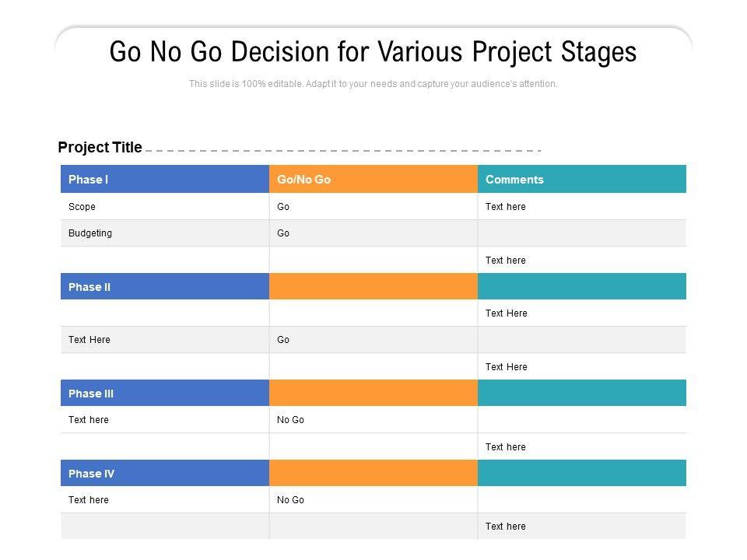The height and width of the screenshot is (560, 747).
Task: Select the Go value in the Scope row
Action: click(x=283, y=207)
